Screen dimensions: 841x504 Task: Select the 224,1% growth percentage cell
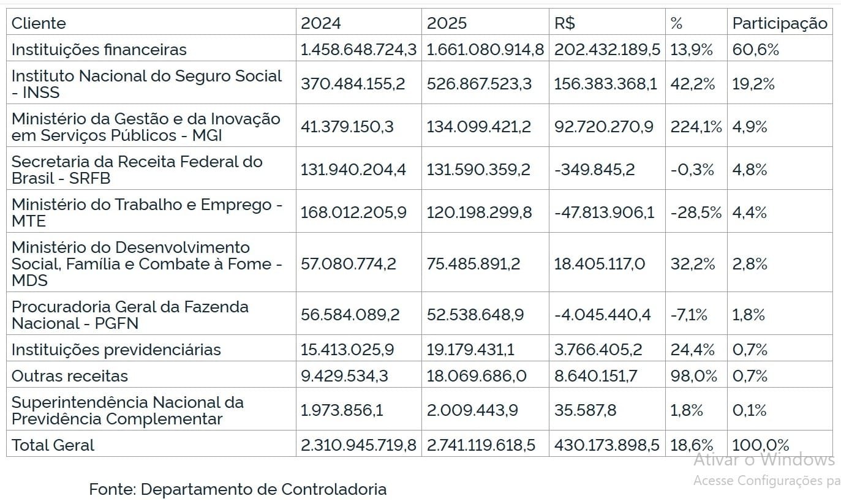(x=696, y=127)
